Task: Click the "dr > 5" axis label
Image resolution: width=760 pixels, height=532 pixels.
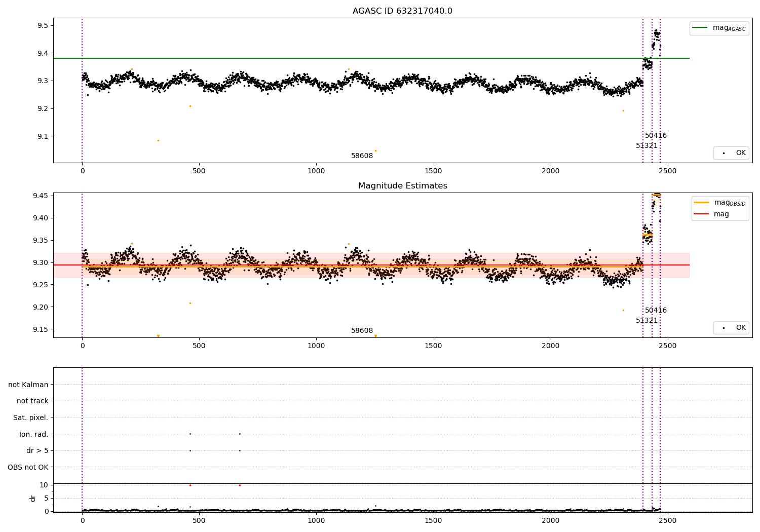Action: click(x=37, y=450)
